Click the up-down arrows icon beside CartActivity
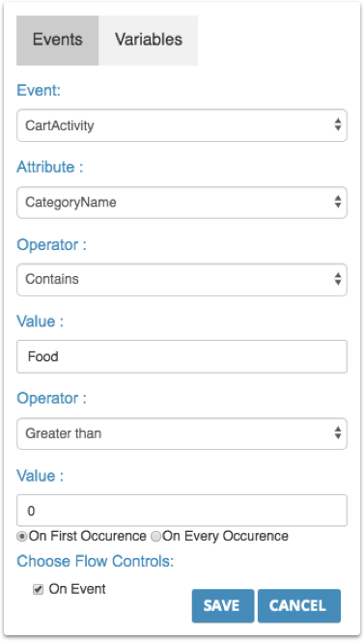 tap(337, 125)
